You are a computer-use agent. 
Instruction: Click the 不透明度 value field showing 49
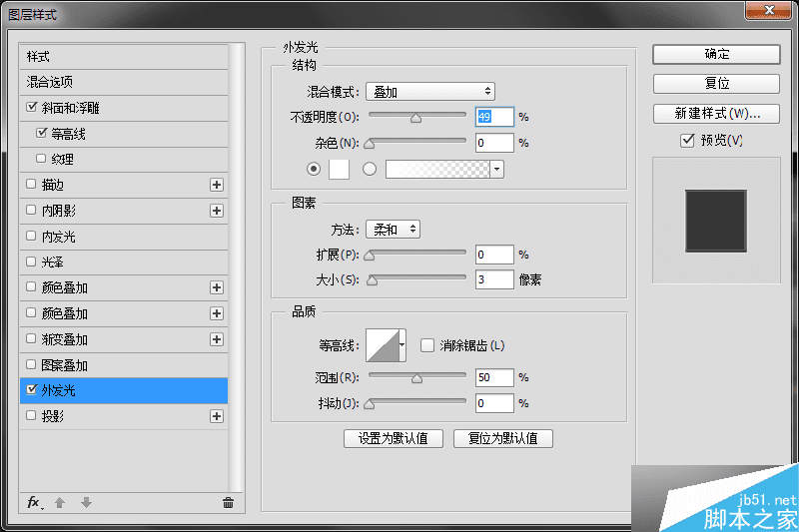coord(494,117)
